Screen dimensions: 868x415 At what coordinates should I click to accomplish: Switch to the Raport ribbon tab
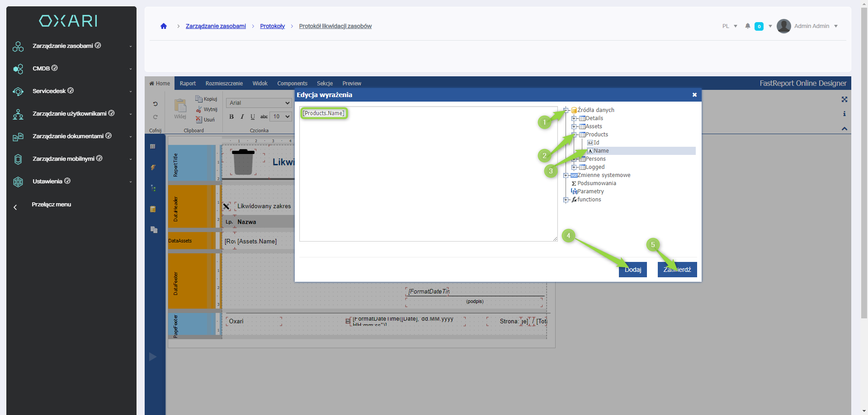pos(188,84)
